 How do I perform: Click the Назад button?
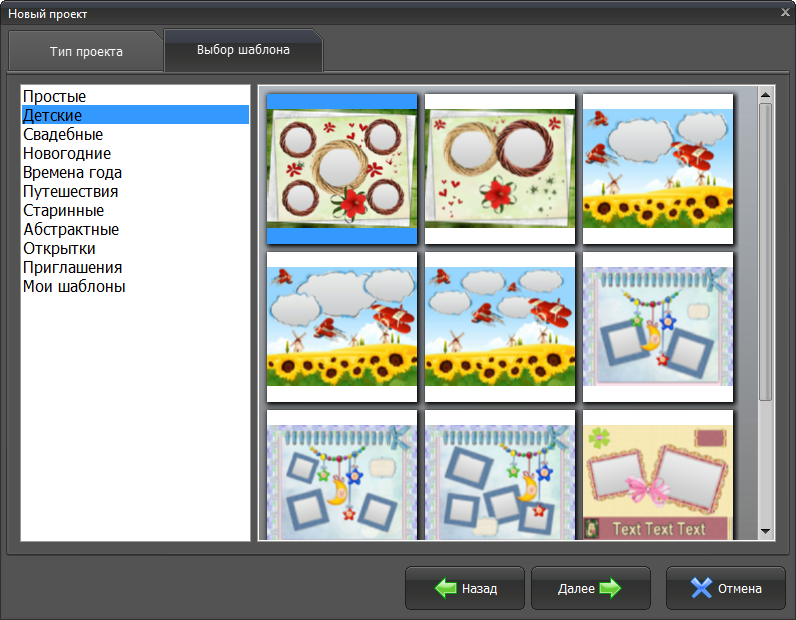coord(465,588)
